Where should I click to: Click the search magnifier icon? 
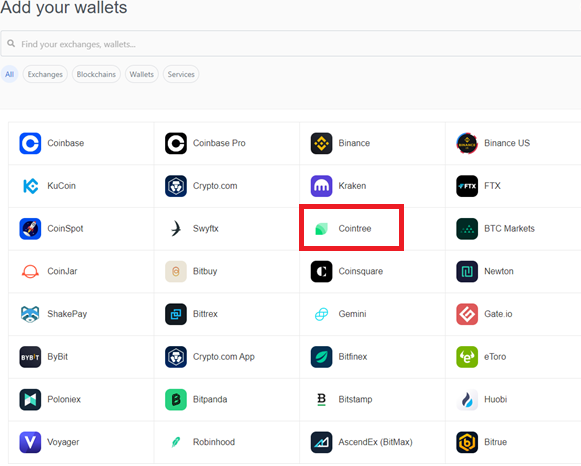pyautogui.click(x=11, y=43)
